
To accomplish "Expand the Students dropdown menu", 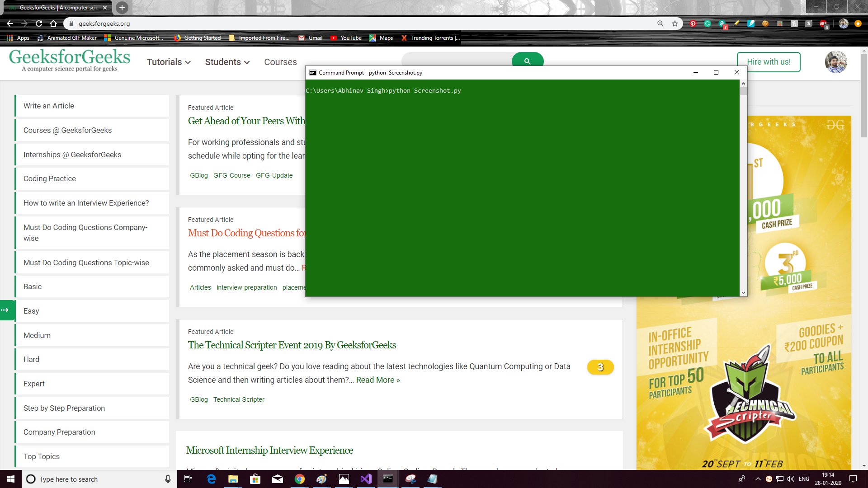I will pyautogui.click(x=227, y=62).
